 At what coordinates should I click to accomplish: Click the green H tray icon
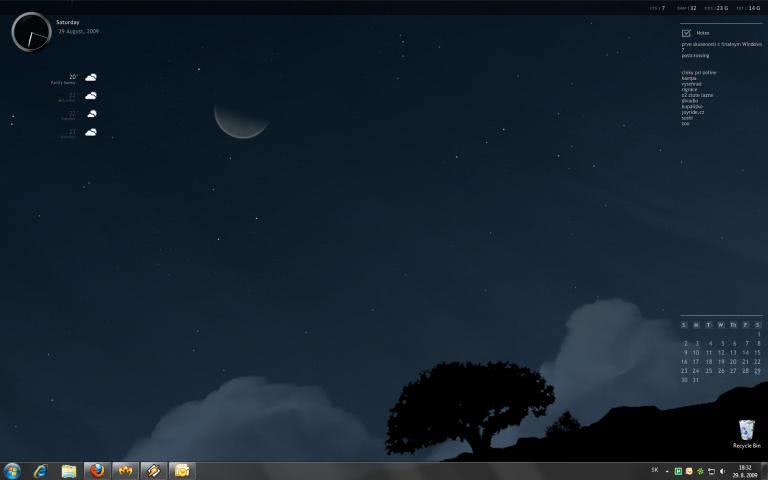tap(678, 471)
